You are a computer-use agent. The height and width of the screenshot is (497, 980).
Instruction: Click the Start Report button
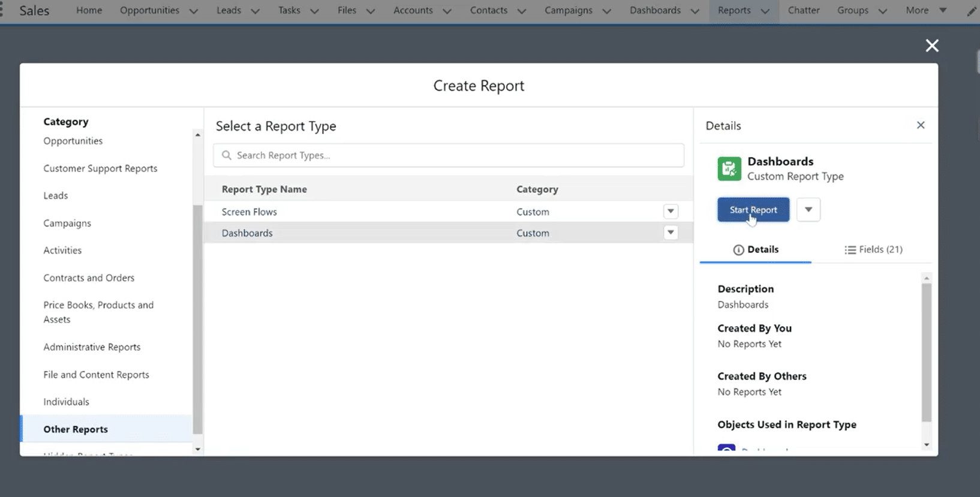click(753, 210)
